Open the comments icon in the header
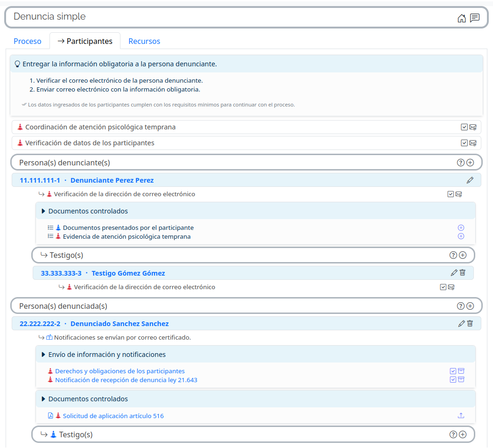 point(475,18)
